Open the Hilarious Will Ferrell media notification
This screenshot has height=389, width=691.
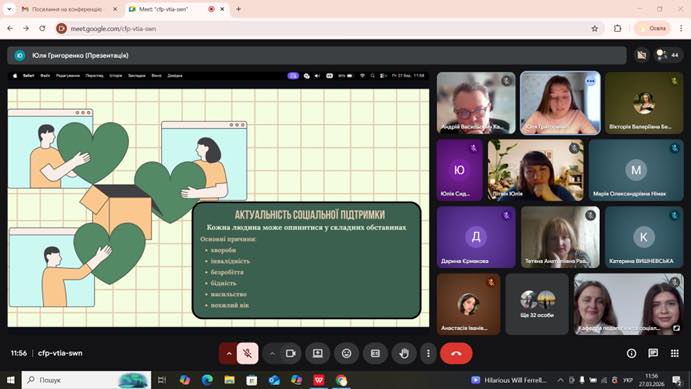[x=509, y=380]
